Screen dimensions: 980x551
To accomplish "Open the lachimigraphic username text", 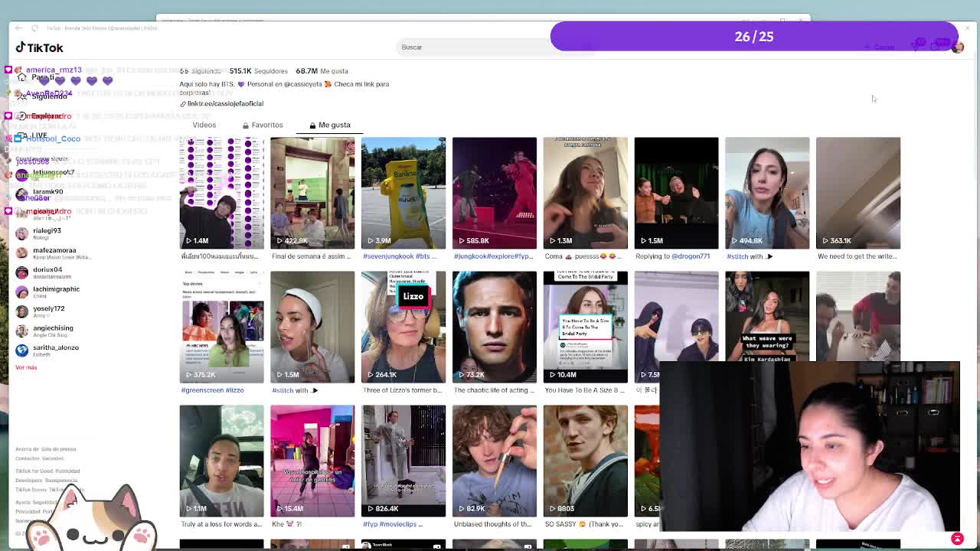I will click(x=56, y=289).
